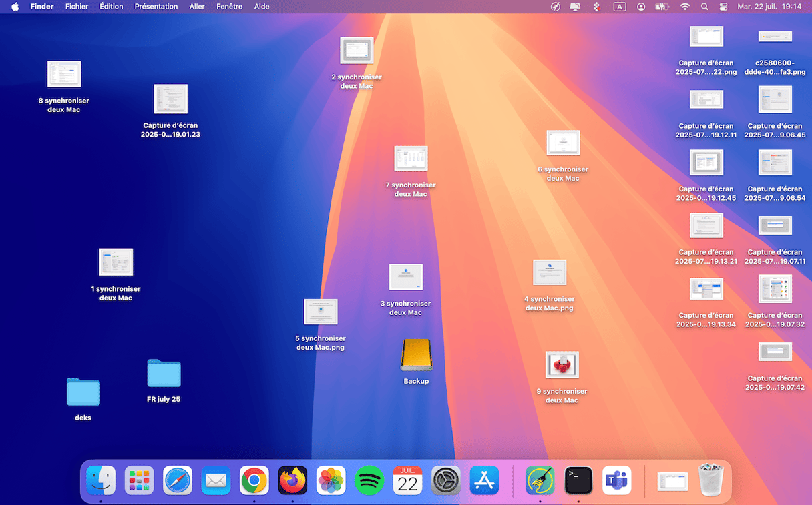Open Control Center in the menu bar
Image resolution: width=812 pixels, height=505 pixels.
[723, 7]
